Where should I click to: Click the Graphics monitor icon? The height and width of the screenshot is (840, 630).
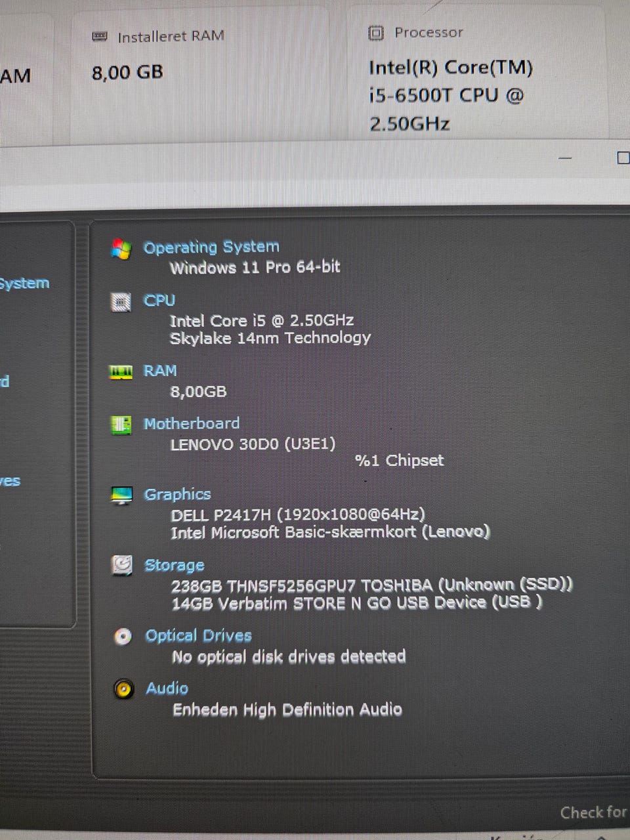click(121, 495)
